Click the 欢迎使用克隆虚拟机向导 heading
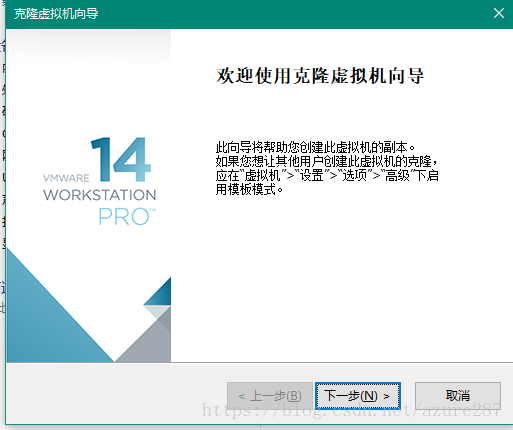The image size is (513, 430). tap(320, 76)
